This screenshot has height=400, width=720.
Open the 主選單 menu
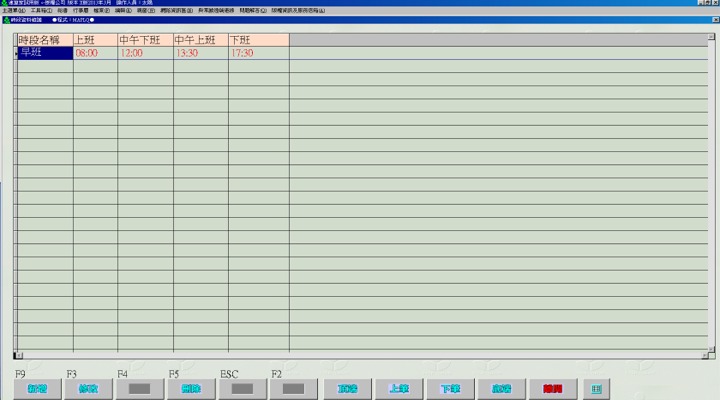click(x=13, y=11)
